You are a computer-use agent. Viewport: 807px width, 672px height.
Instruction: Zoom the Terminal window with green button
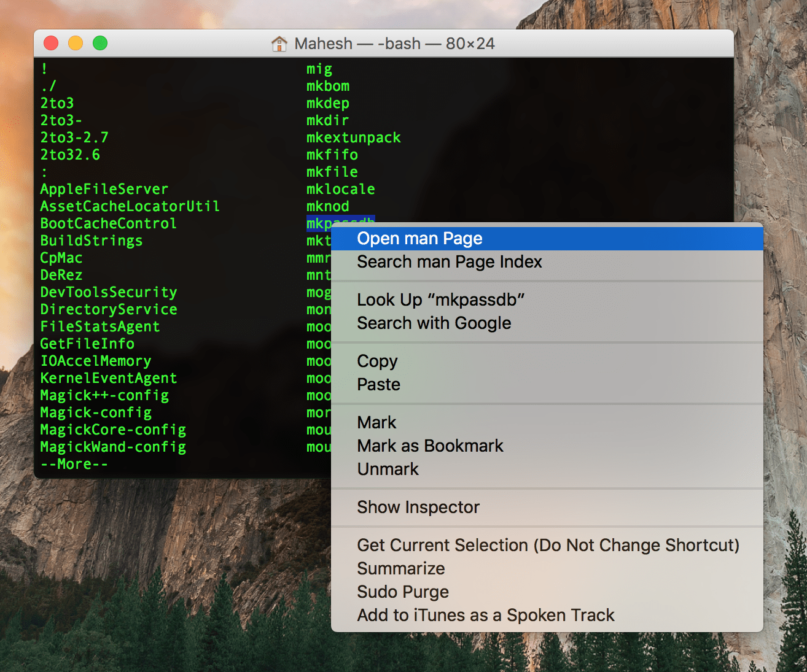(99, 43)
